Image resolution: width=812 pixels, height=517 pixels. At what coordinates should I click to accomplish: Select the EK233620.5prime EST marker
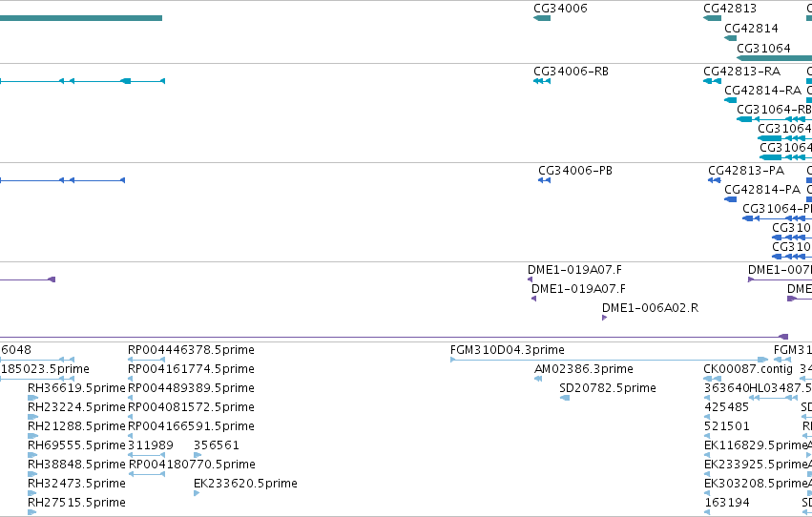(x=197, y=493)
